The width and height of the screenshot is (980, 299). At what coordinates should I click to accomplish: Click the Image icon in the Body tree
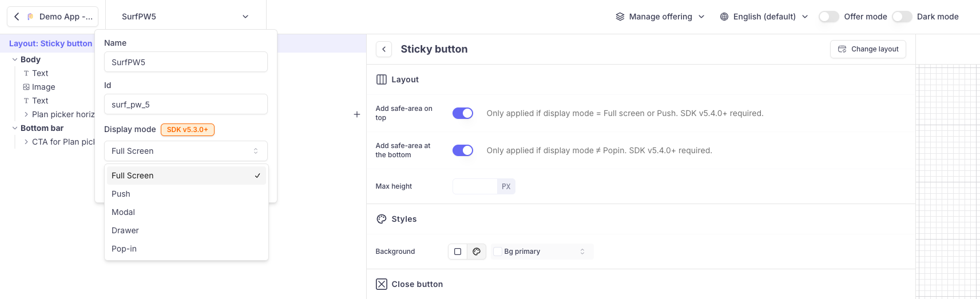pyautogui.click(x=26, y=87)
